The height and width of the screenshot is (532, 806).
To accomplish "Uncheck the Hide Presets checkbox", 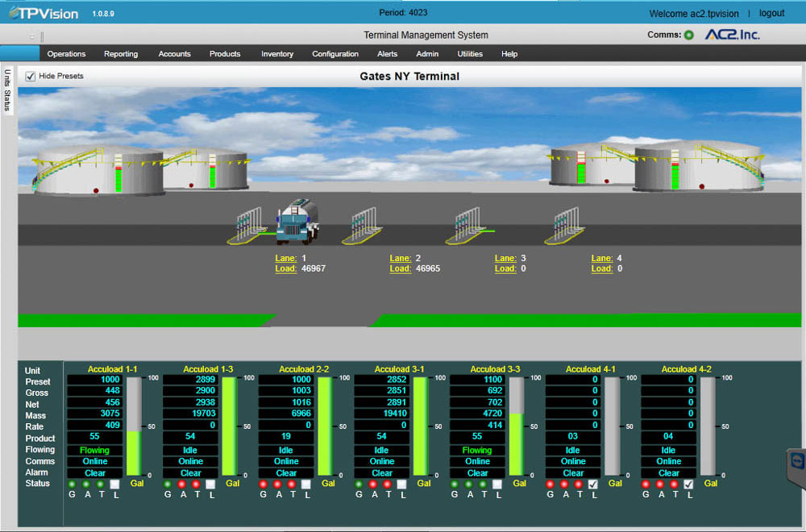I will (x=30, y=76).
